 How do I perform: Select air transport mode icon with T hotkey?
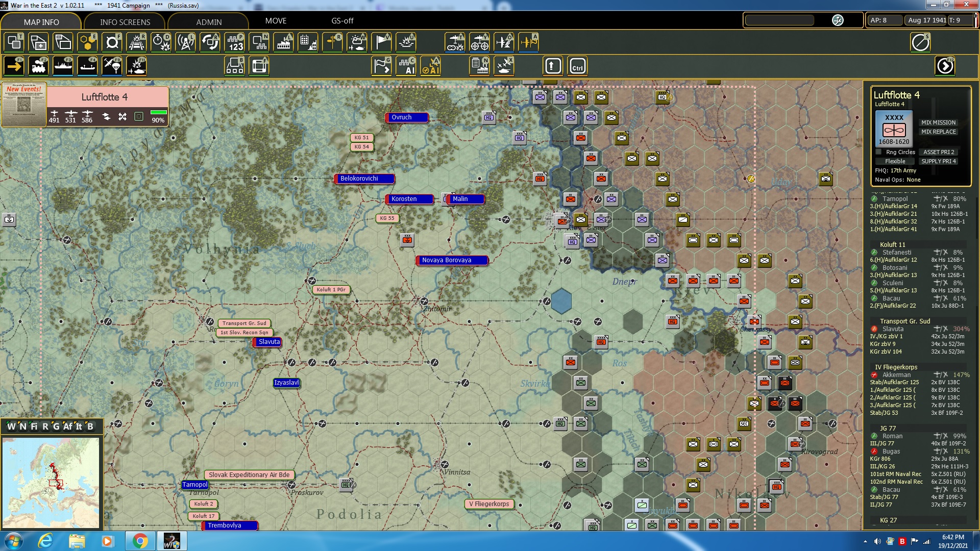coord(455,43)
